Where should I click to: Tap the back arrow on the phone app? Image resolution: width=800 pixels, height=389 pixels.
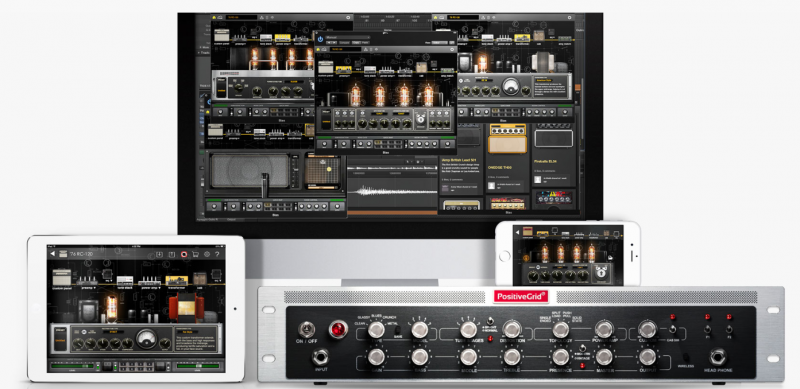pos(517,232)
